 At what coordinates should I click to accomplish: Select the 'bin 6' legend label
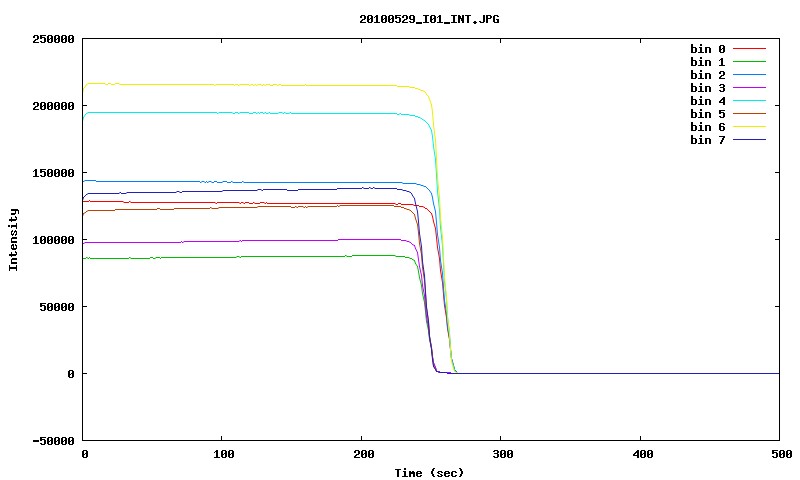708,127
